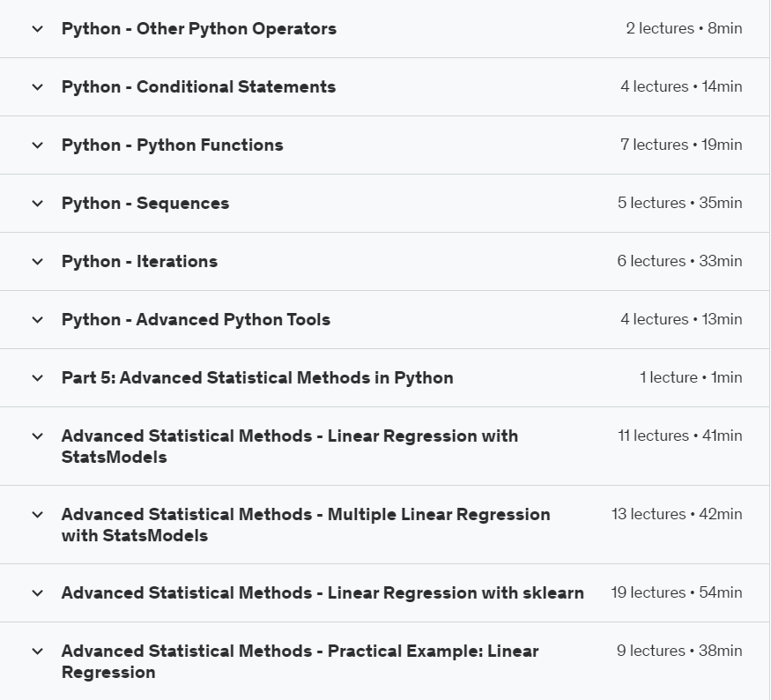Click the "19 lectures • 54min" summary text
This screenshot has height=700, width=771.
click(676, 593)
